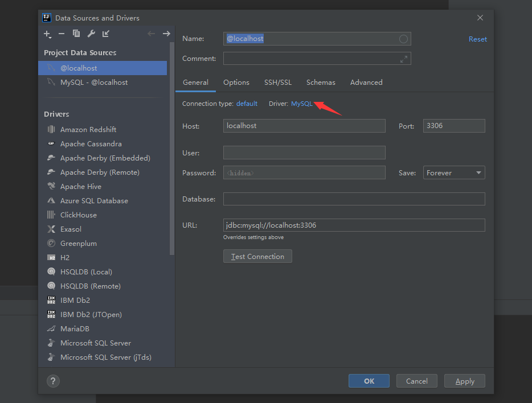This screenshot has width=532, height=403.
Task: Focus the Database input field
Action: 354,199
